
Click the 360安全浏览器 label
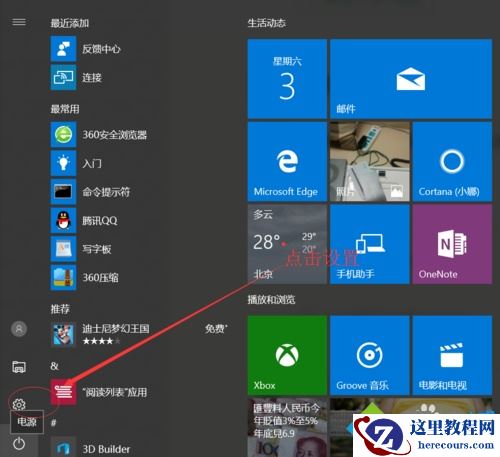coord(115,135)
